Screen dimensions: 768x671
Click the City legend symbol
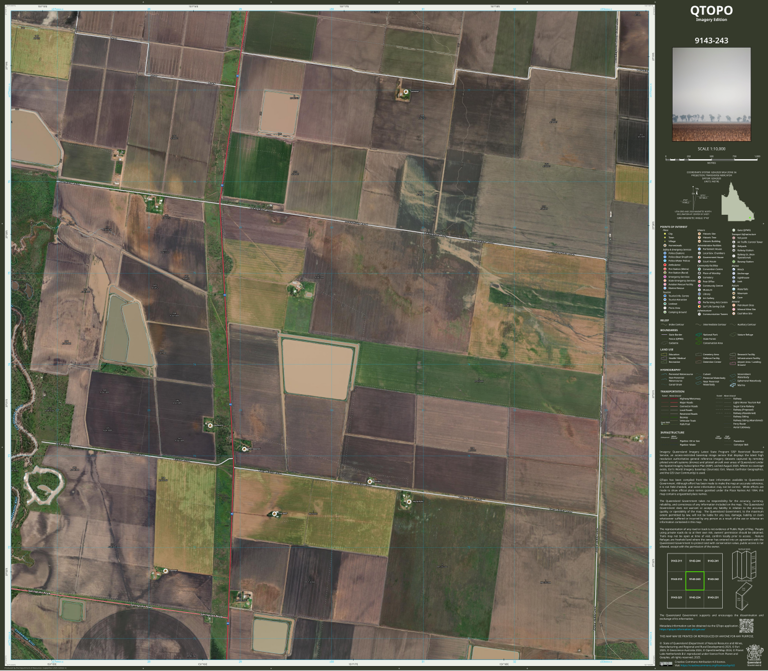[665, 234]
